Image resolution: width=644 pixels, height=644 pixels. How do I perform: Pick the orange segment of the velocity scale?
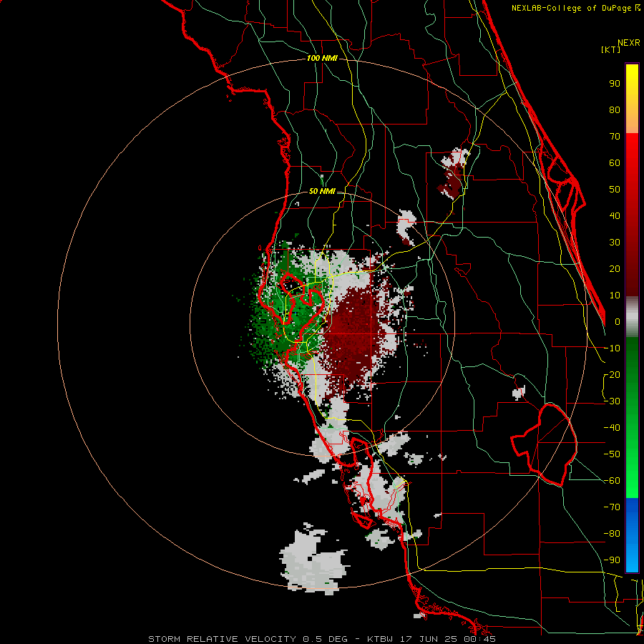point(632,123)
